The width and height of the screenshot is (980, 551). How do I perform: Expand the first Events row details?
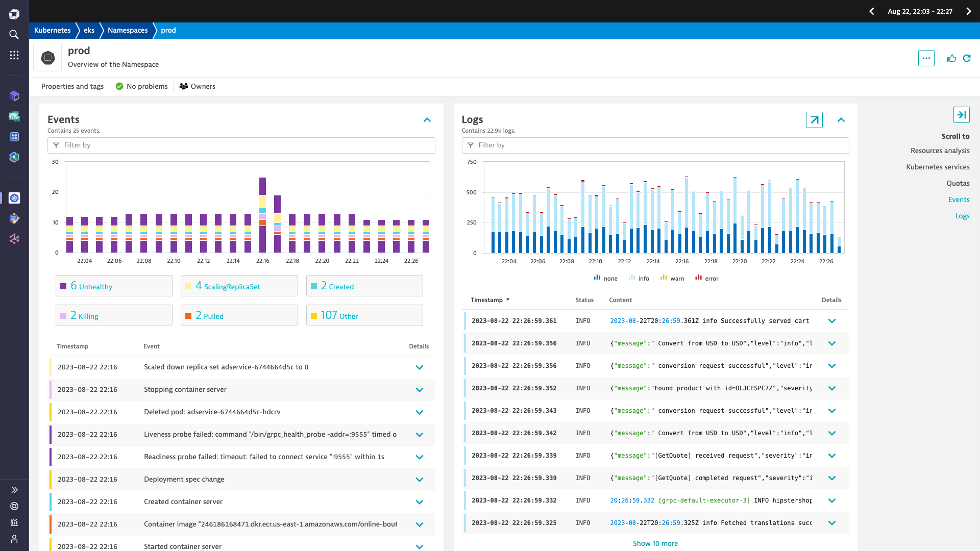click(420, 367)
